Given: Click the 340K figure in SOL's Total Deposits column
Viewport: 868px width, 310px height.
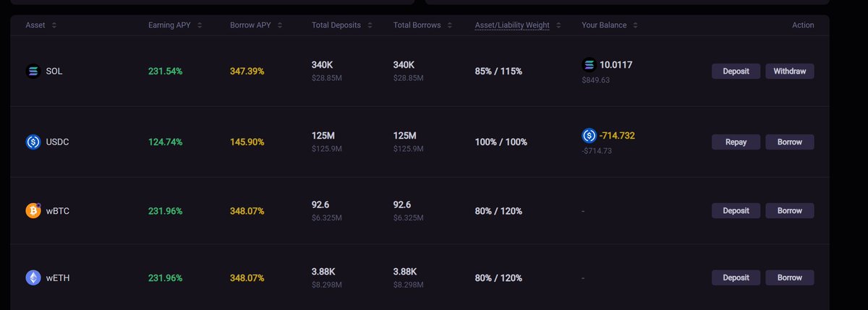Looking at the screenshot, I should [x=323, y=65].
